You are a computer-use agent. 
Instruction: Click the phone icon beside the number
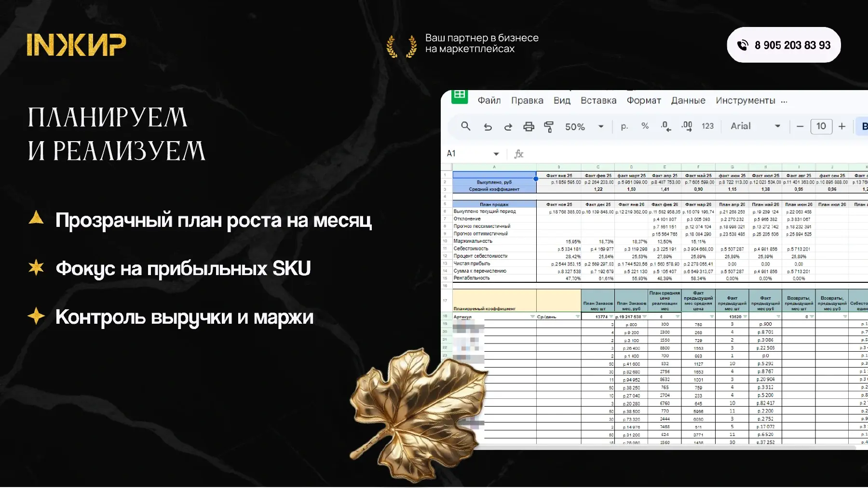click(743, 45)
